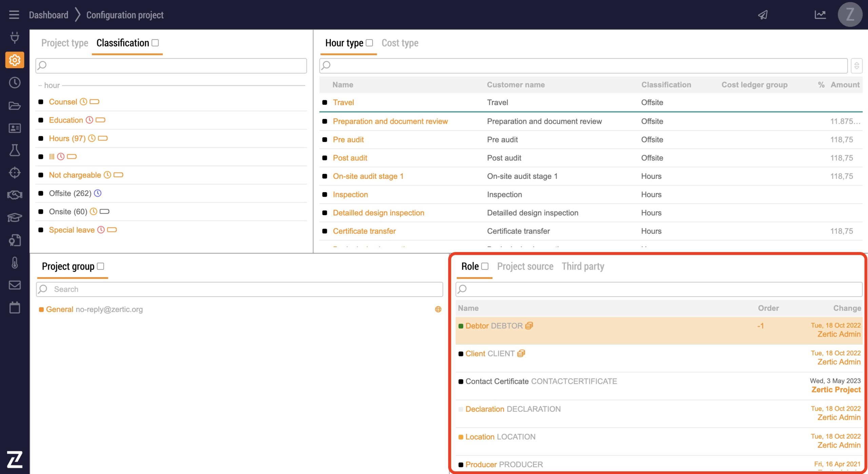Select the handshake sidebar icon
The width and height of the screenshot is (868, 474).
(15, 195)
